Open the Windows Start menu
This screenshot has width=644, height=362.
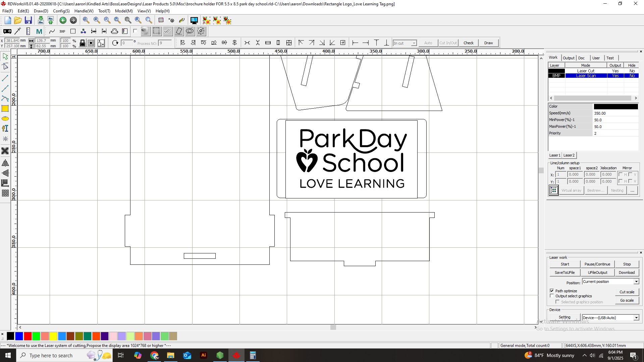click(8, 355)
